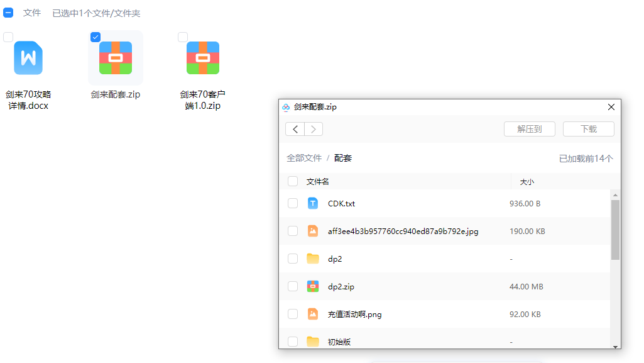Click the 大小 size column header

[x=527, y=182]
